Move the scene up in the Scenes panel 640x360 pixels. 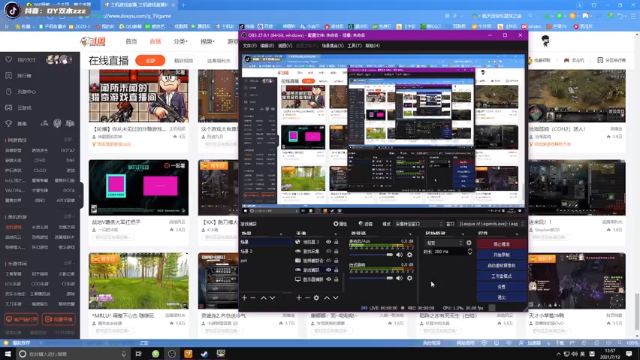(x=264, y=298)
